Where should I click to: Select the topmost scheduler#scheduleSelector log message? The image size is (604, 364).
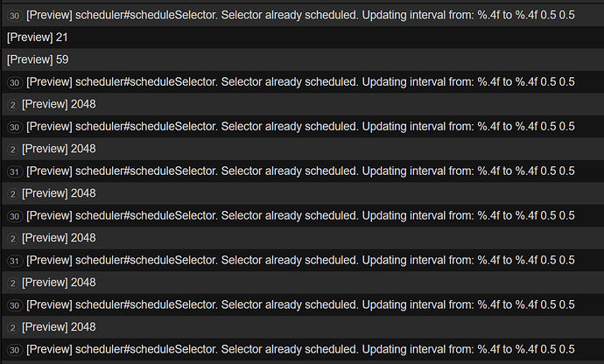coord(300,15)
